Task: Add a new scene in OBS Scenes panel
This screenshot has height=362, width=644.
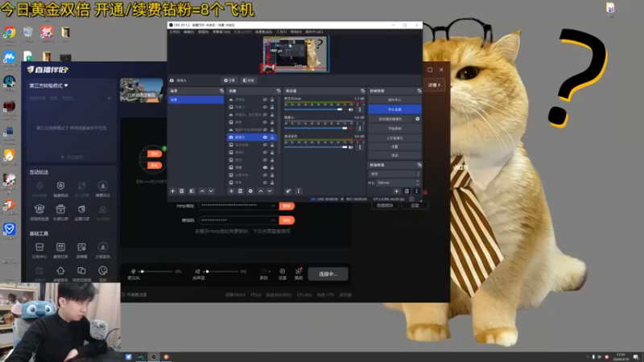Action: [x=172, y=191]
